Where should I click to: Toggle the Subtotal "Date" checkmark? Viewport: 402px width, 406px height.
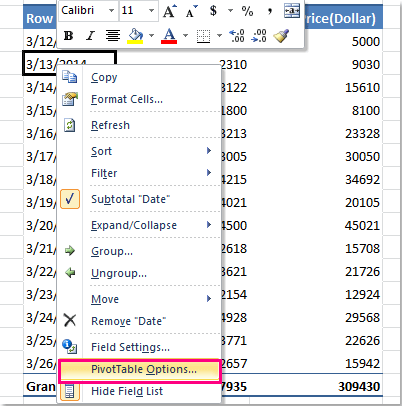click(x=70, y=199)
